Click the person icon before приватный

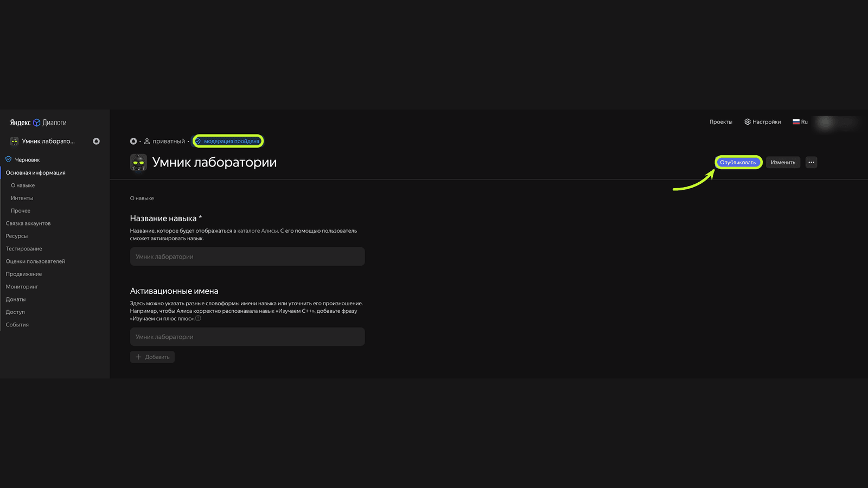146,141
